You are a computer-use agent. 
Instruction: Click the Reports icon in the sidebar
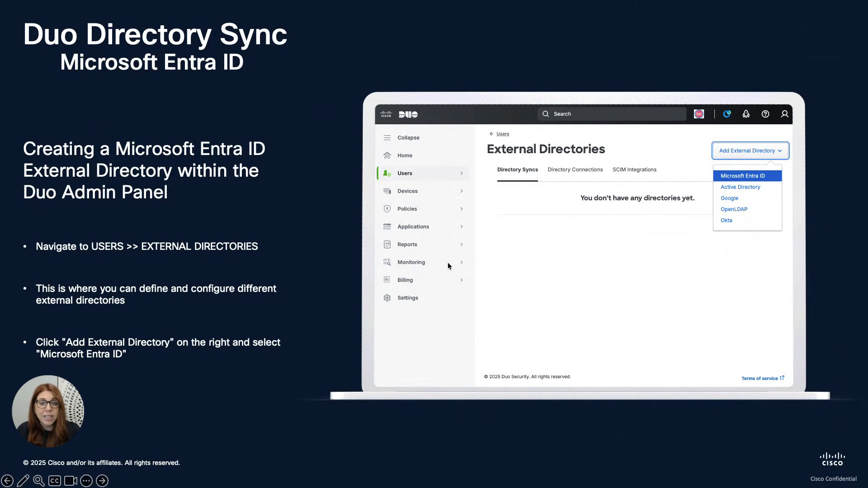pyautogui.click(x=387, y=244)
